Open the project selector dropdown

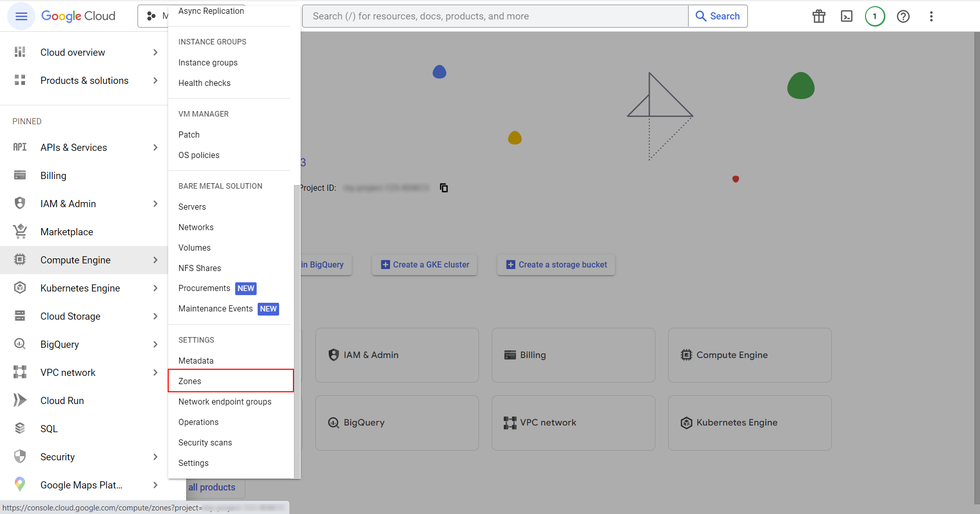click(153, 16)
